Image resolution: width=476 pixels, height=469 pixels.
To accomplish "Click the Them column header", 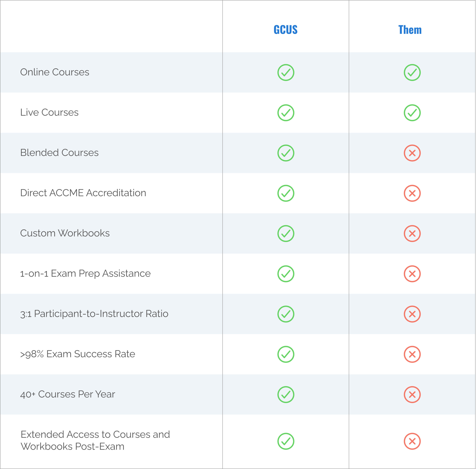I will pos(410,30).
